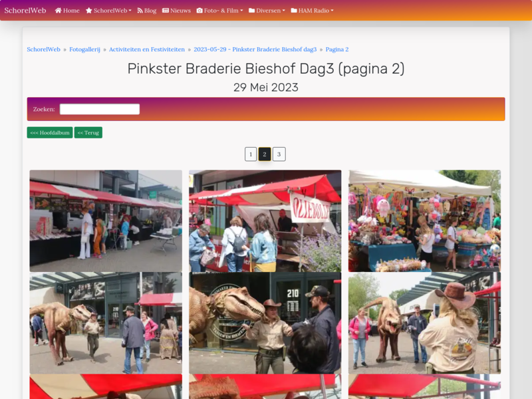Select the active page 2 button
Screen dimensions: 532x399
pyautogui.click(x=265, y=154)
